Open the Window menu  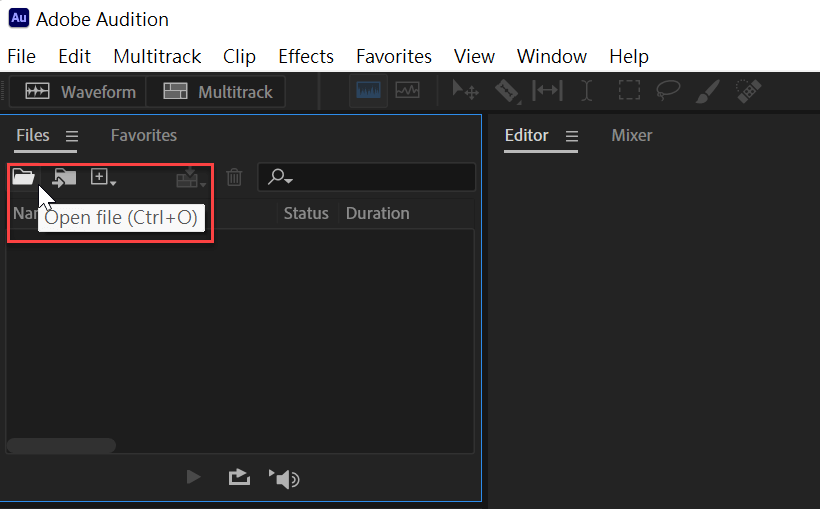click(x=552, y=56)
